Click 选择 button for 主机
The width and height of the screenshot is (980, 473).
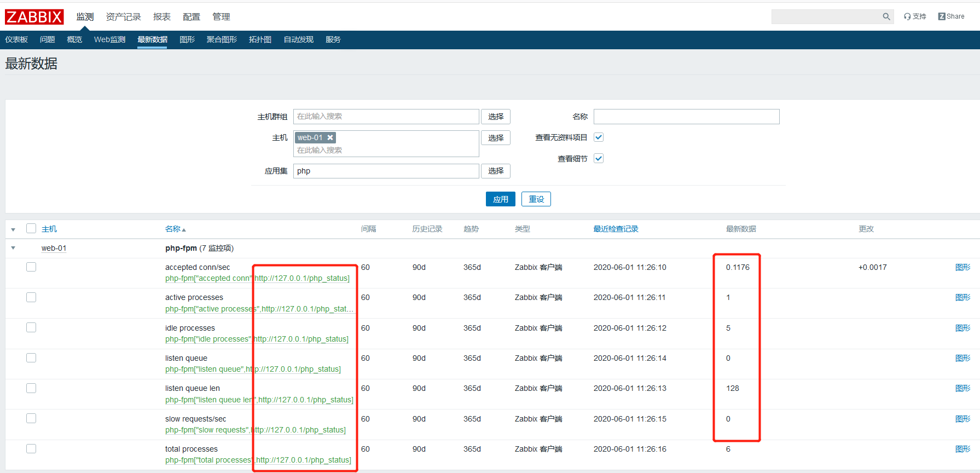496,137
